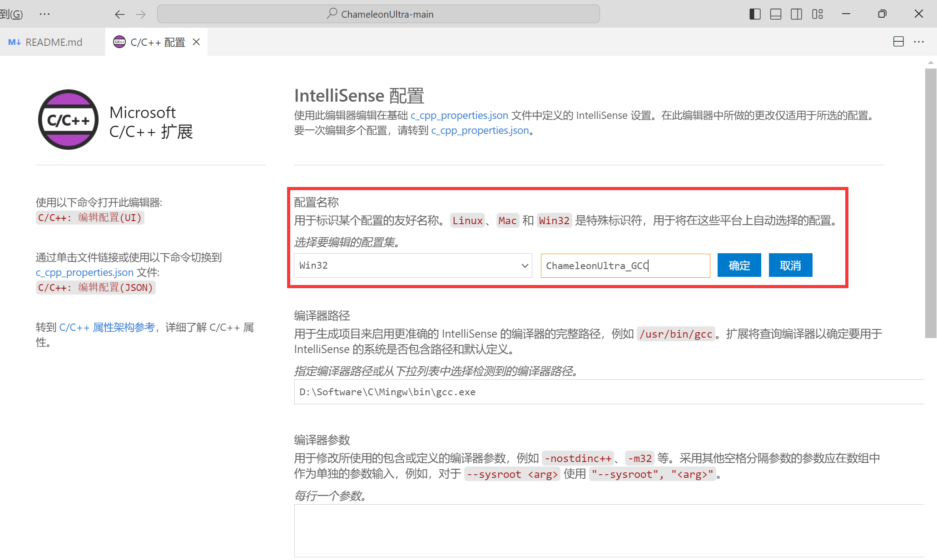Toggle the primary sidebar layout icon
Viewport: 937px width, 560px height.
(x=755, y=14)
